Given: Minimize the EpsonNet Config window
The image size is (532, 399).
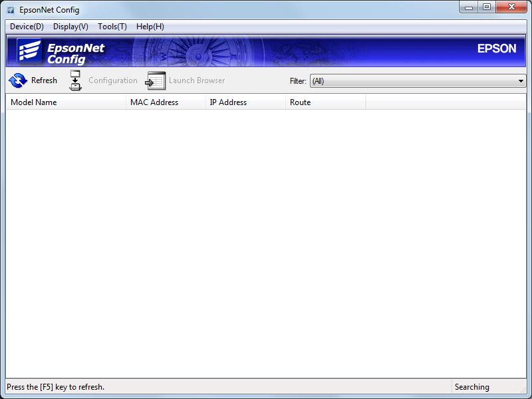Looking at the screenshot, I should [469, 7].
